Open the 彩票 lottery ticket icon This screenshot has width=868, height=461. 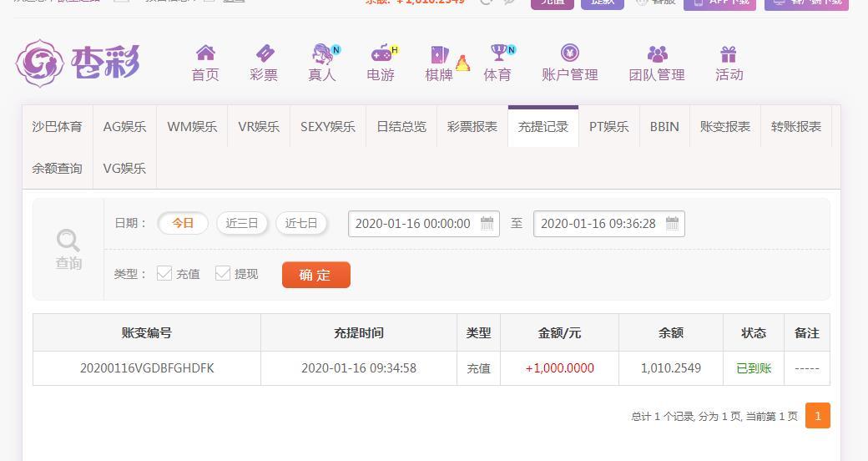pyautogui.click(x=265, y=53)
